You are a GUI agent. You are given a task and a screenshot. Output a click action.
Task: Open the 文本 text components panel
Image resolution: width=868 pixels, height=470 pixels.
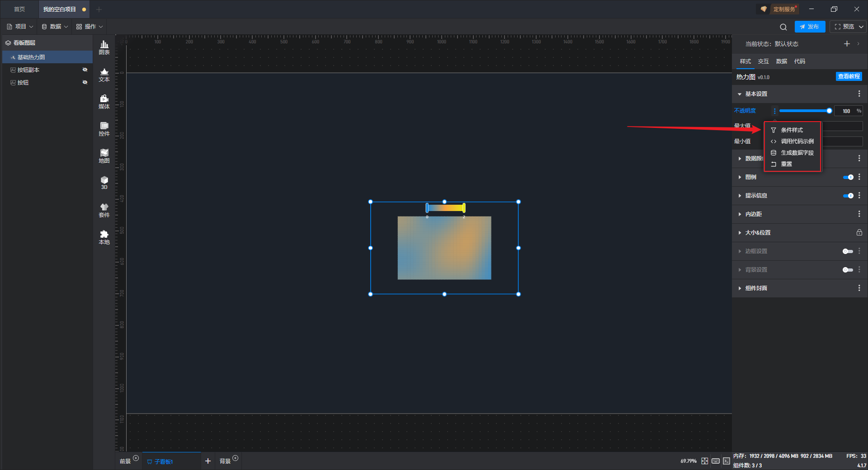point(104,75)
